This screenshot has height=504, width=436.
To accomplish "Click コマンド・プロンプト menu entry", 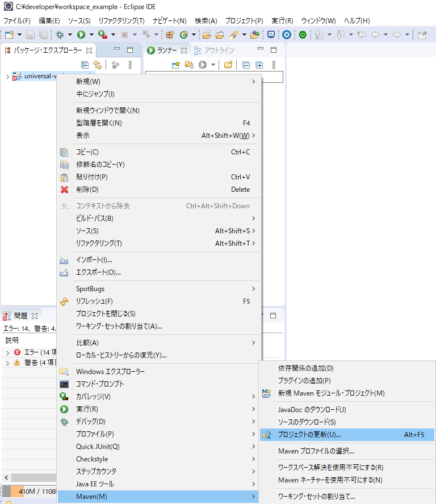I will point(159,384).
